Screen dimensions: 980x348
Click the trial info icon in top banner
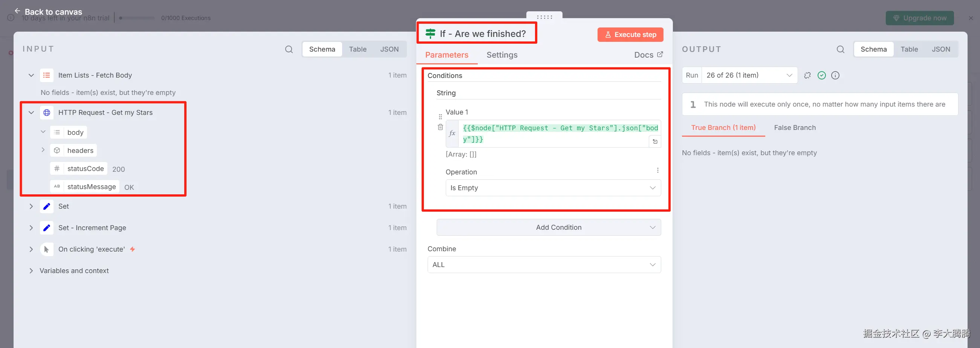click(x=11, y=18)
